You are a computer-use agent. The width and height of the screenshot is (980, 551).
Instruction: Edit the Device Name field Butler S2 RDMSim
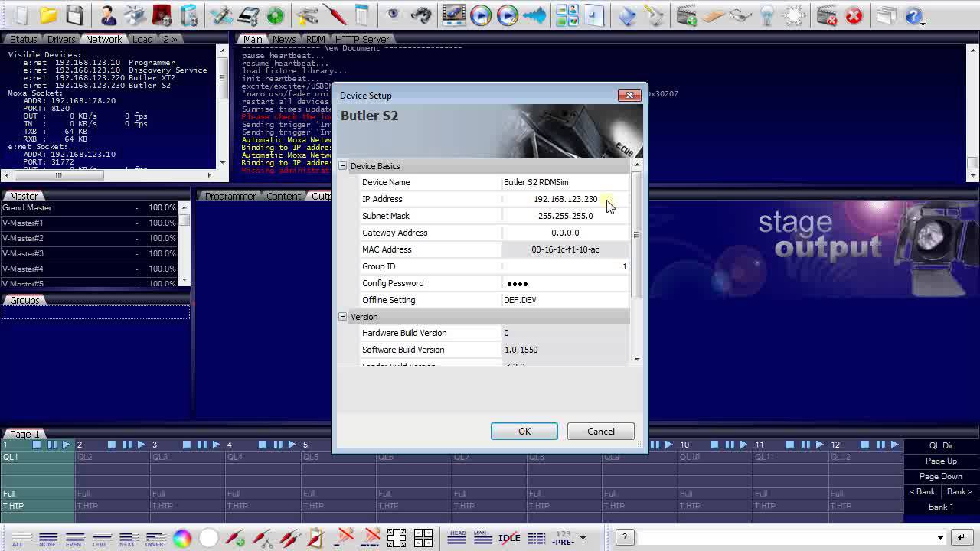(x=565, y=182)
